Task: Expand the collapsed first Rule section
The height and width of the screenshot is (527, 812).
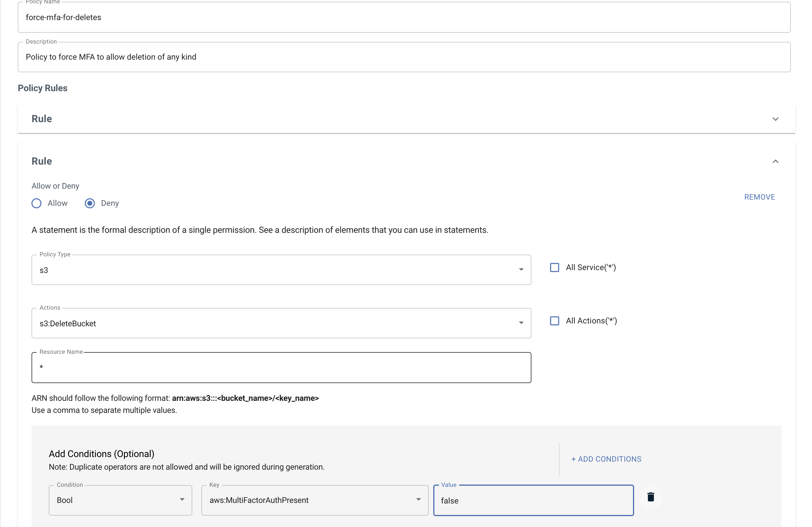Action: click(776, 119)
